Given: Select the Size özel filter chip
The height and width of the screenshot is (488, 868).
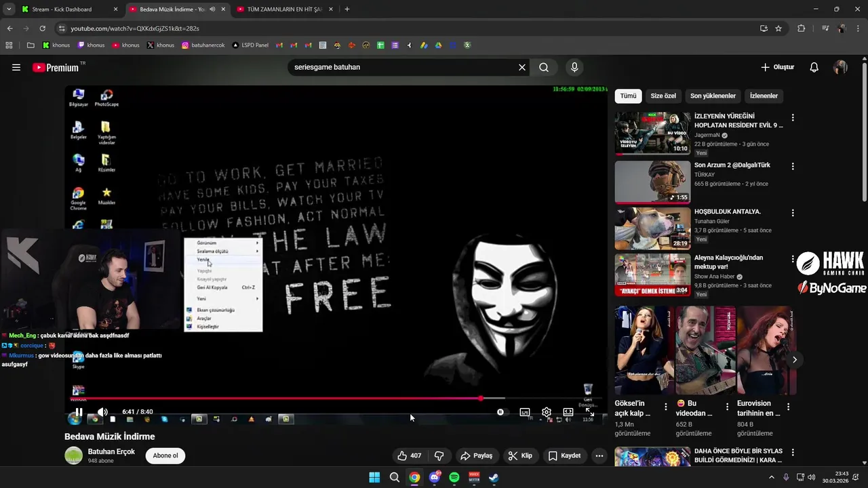Looking at the screenshot, I should click(x=663, y=96).
